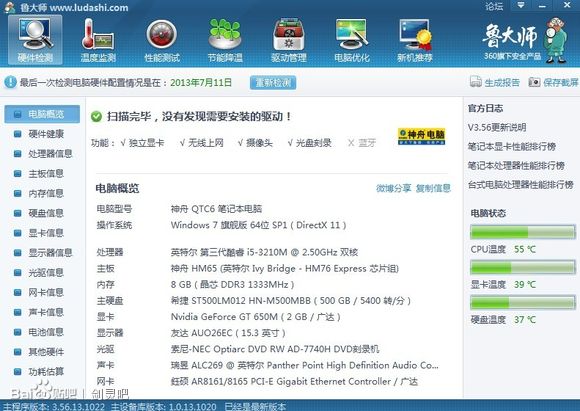580x411 pixels.
Task: Click the 鲁大师 logo at top right
Action: coord(525,41)
